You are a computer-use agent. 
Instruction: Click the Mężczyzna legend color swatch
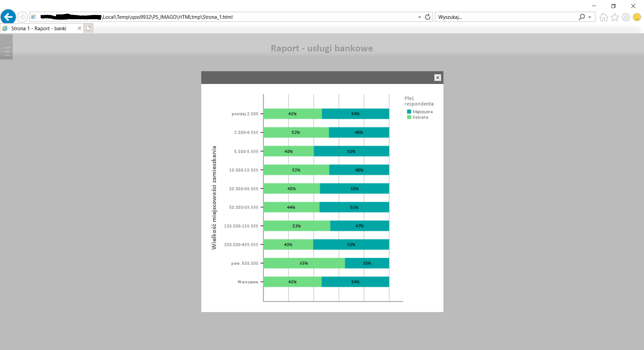tap(409, 112)
